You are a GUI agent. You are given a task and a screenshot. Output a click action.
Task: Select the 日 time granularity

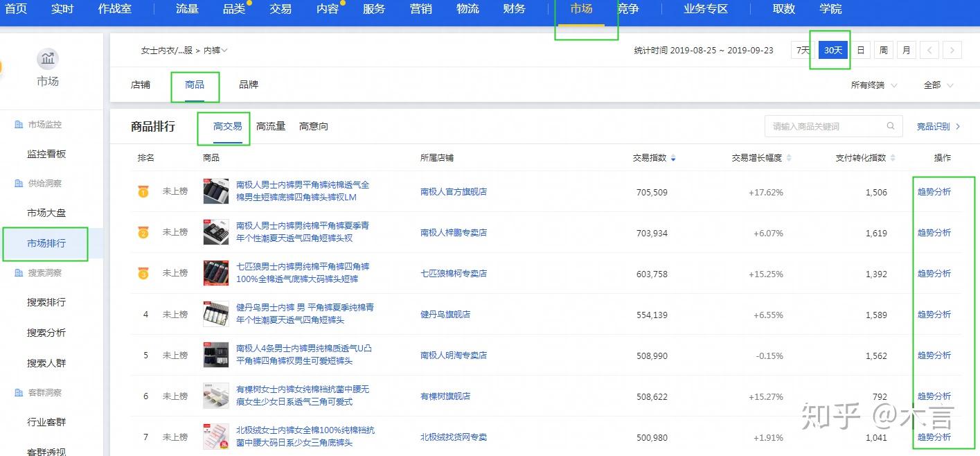(x=860, y=51)
